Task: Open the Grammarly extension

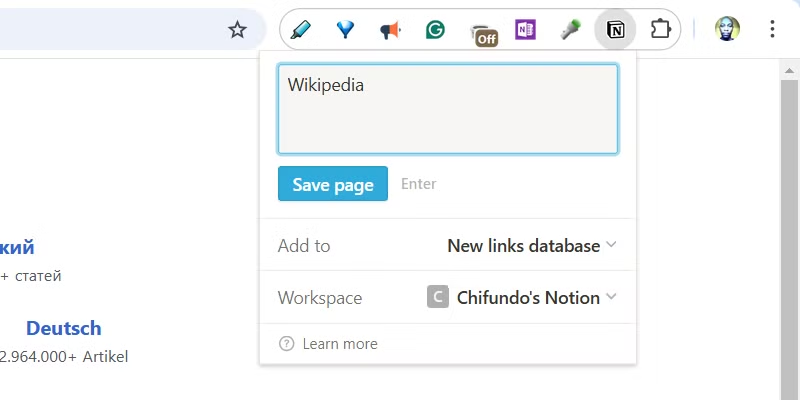Action: (x=435, y=30)
